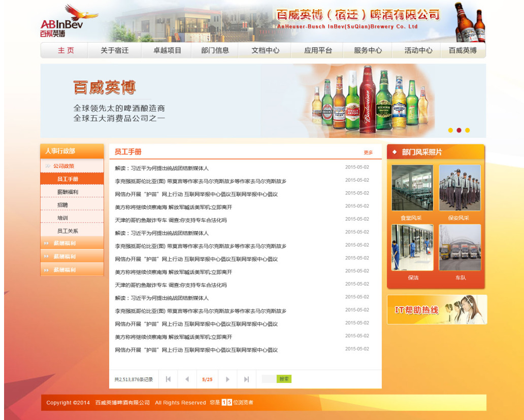
Task: Select the first yellow banner dot
Action: [450, 130]
